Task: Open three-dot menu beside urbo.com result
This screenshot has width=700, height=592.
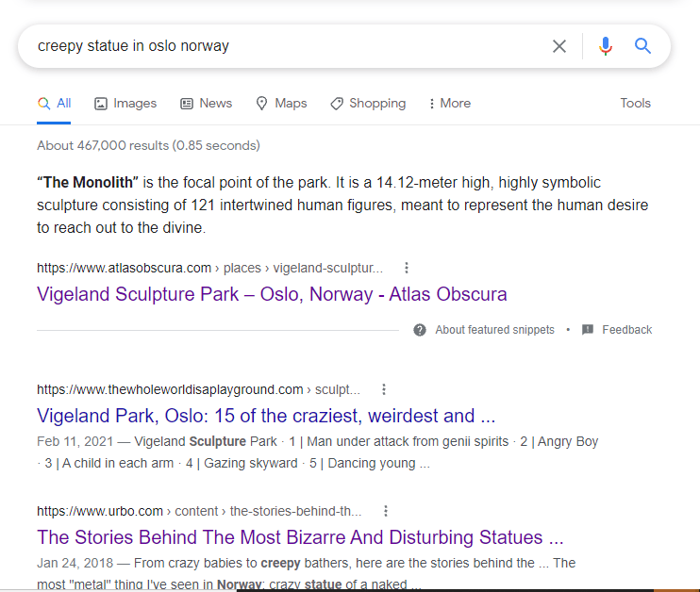Action: [x=386, y=511]
